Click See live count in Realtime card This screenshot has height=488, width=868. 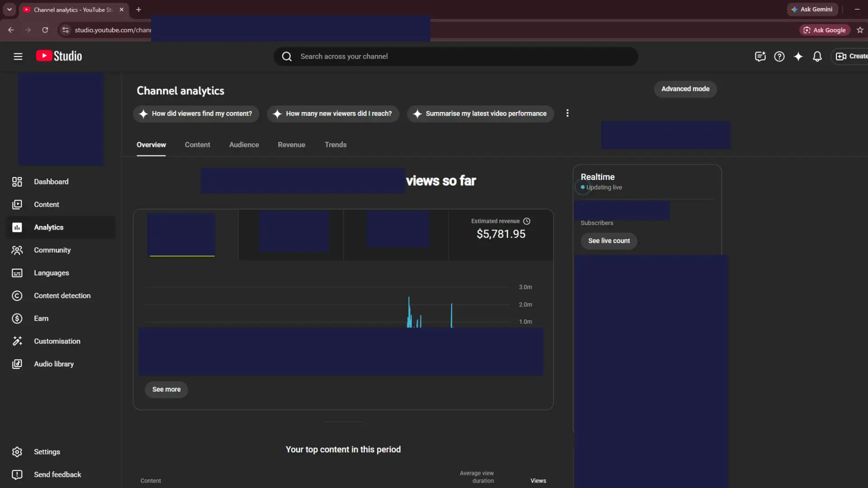(609, 241)
